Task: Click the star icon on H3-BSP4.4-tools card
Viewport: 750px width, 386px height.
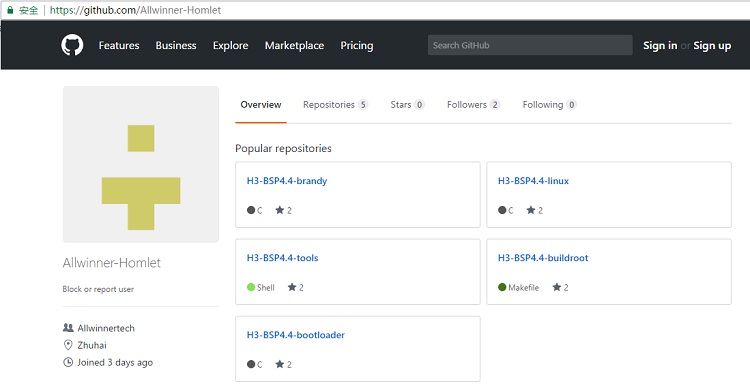Action: (x=292, y=287)
